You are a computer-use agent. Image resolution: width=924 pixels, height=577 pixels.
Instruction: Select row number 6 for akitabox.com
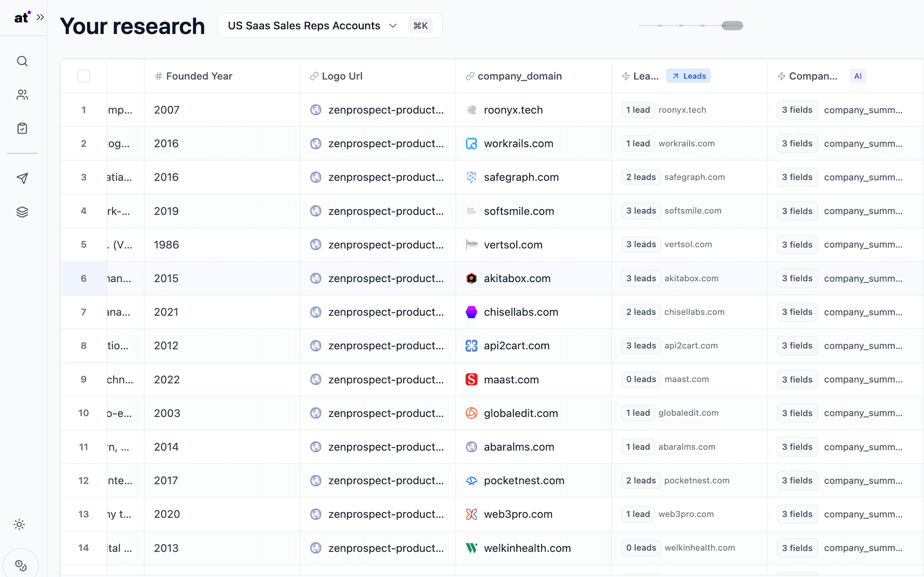click(84, 278)
